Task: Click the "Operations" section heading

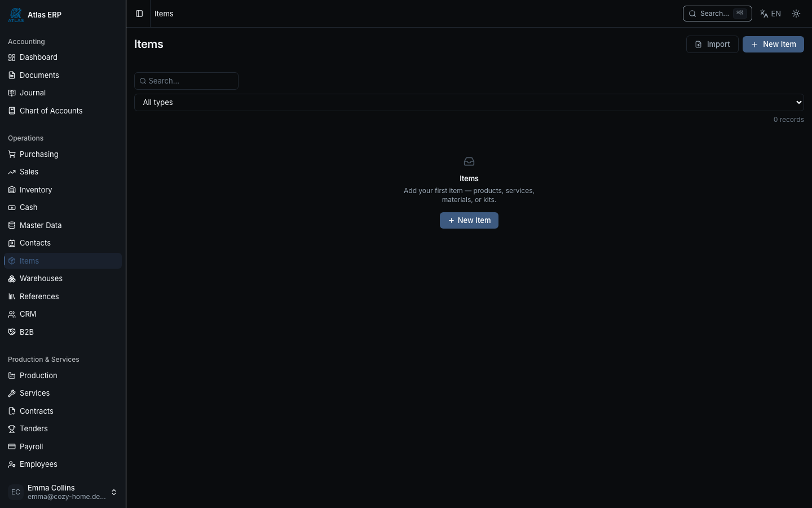Action: click(x=26, y=138)
